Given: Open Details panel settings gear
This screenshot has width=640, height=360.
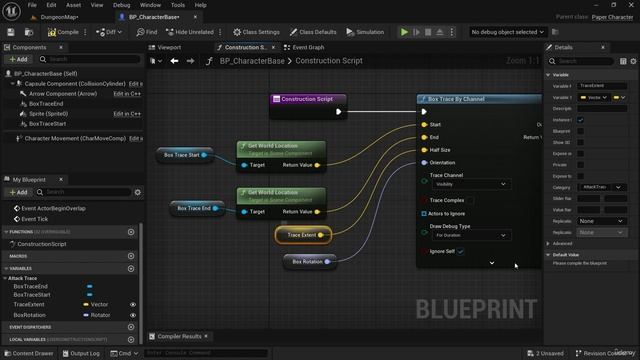Looking at the screenshot, I should point(633,61).
